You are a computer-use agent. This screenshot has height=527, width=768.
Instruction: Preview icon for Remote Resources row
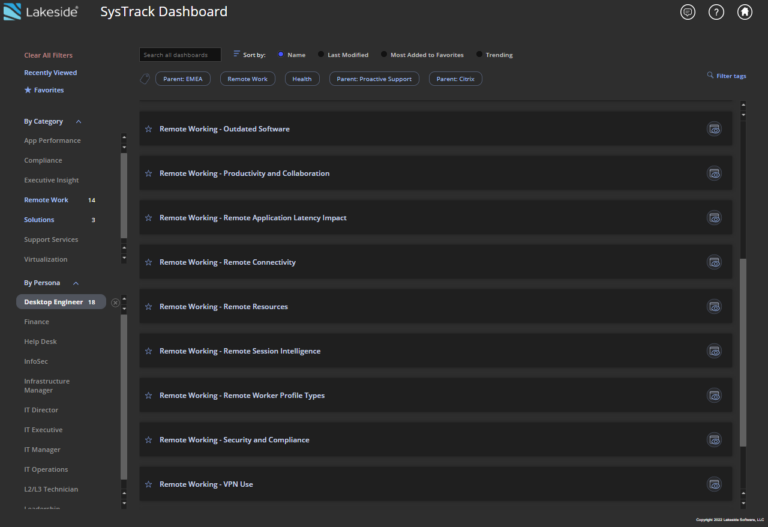pyautogui.click(x=714, y=307)
